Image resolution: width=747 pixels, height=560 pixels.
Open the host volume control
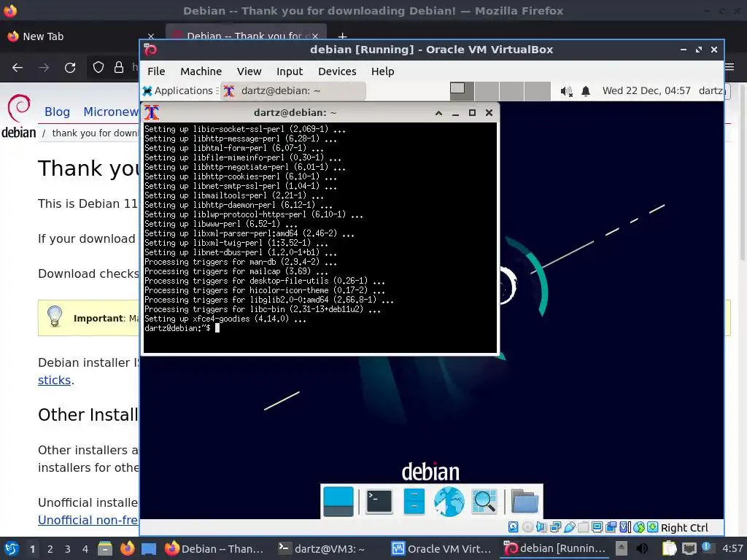[642, 548]
